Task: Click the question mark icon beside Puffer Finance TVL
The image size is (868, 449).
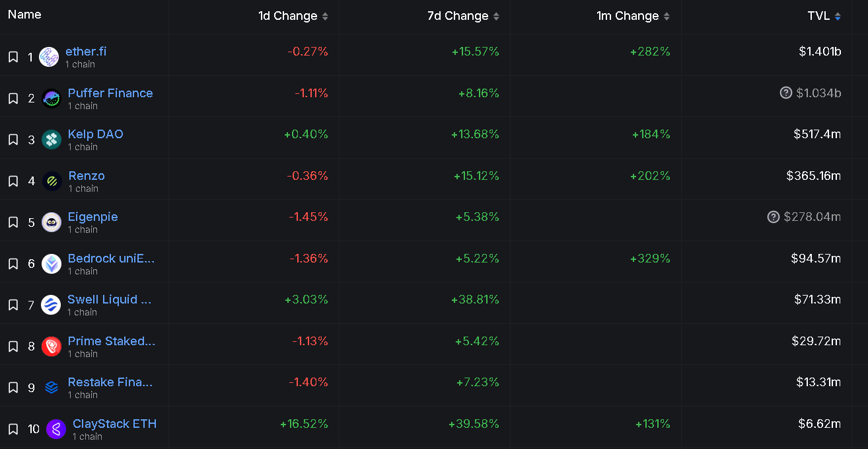Action: [785, 93]
